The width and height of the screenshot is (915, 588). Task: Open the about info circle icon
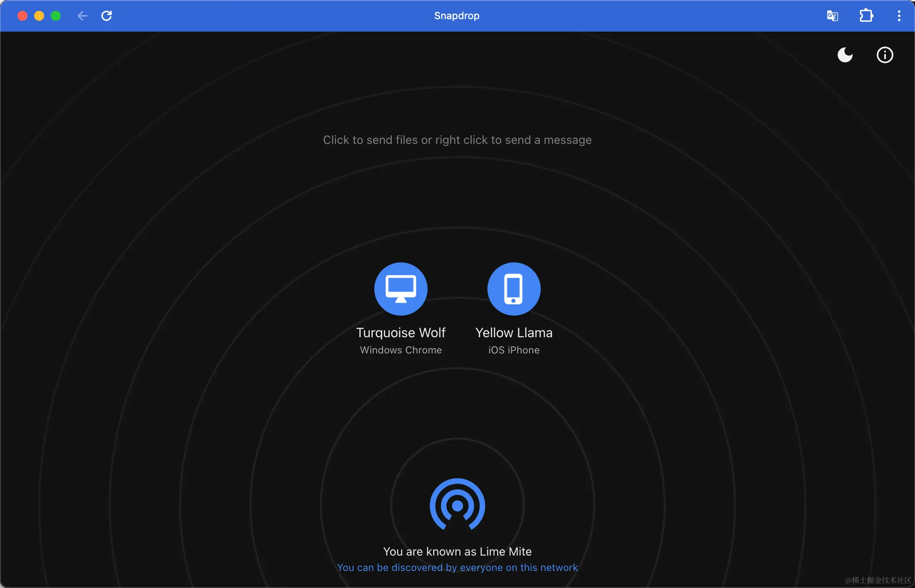pos(885,55)
